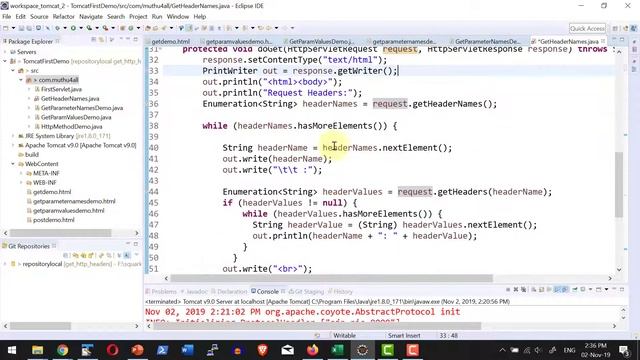Screen dimensions: 640x360
Task: Collapse the WebContent folder
Action: 13,164
